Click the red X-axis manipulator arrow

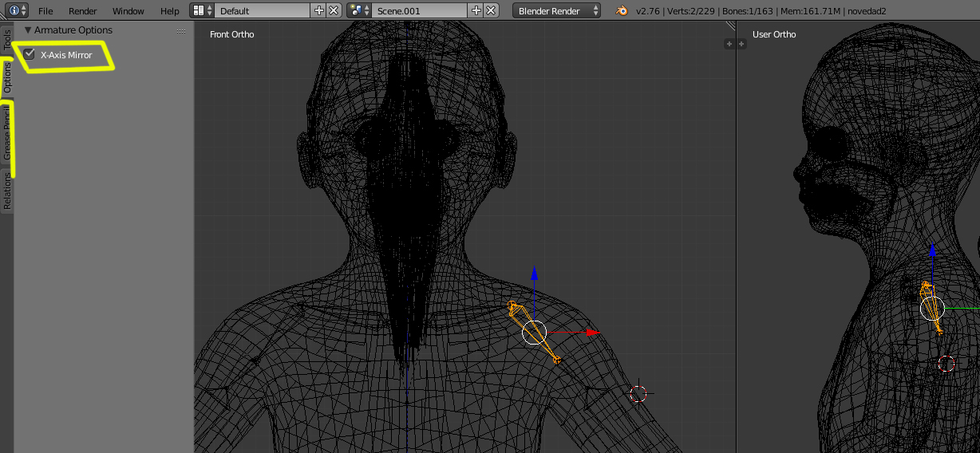[x=591, y=332]
